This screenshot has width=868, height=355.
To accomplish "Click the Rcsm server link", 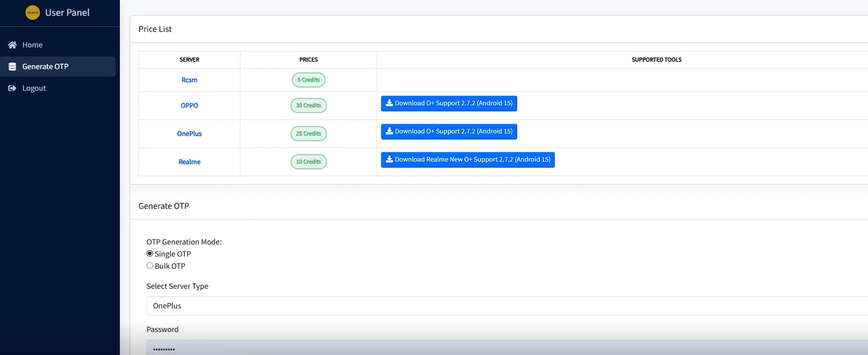I will tap(189, 80).
